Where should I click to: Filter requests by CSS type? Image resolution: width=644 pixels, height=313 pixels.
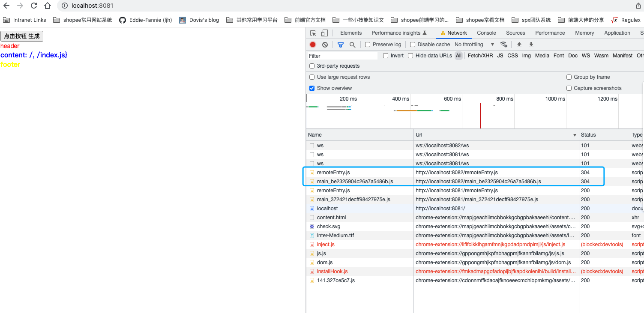coord(512,56)
